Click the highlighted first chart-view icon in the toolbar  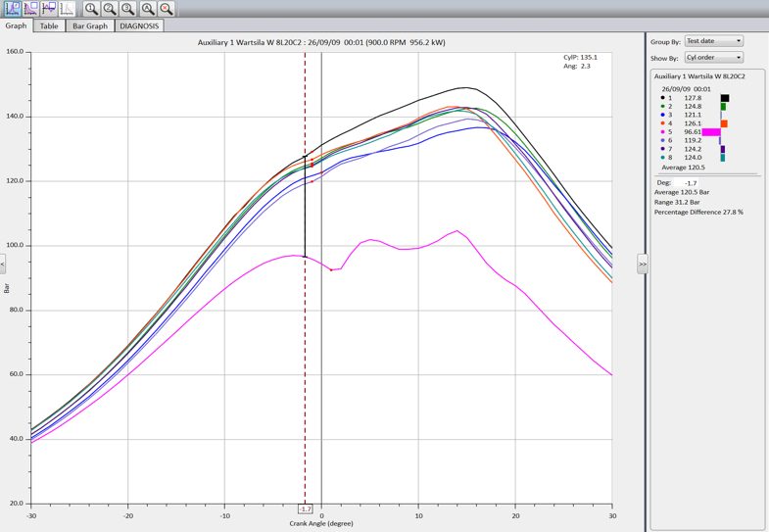tap(11, 9)
